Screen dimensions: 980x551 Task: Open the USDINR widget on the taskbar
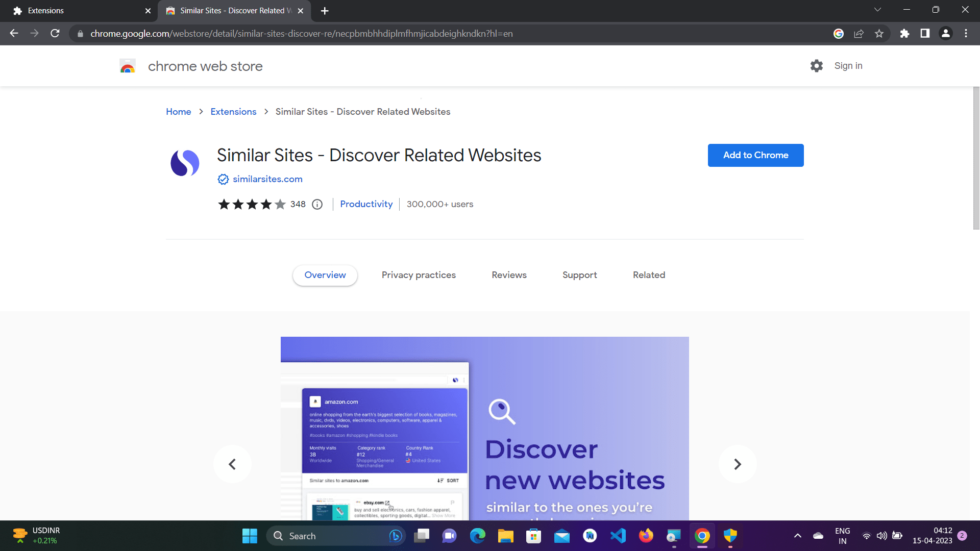pos(37,536)
